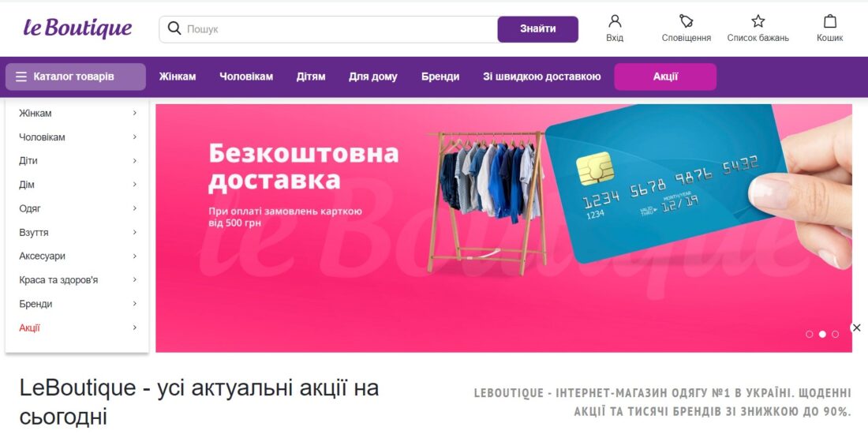Click the Знайти search button
Screen dimensions: 868x438
(538, 28)
